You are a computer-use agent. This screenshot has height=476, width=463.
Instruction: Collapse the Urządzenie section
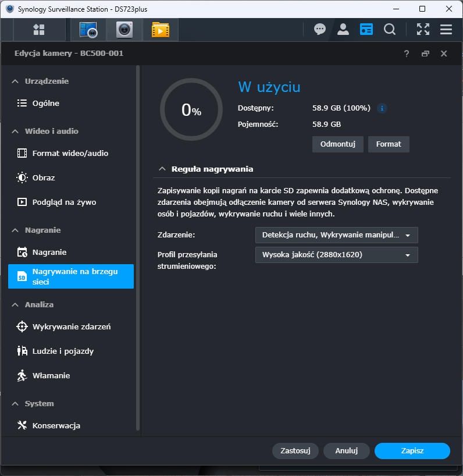15,81
